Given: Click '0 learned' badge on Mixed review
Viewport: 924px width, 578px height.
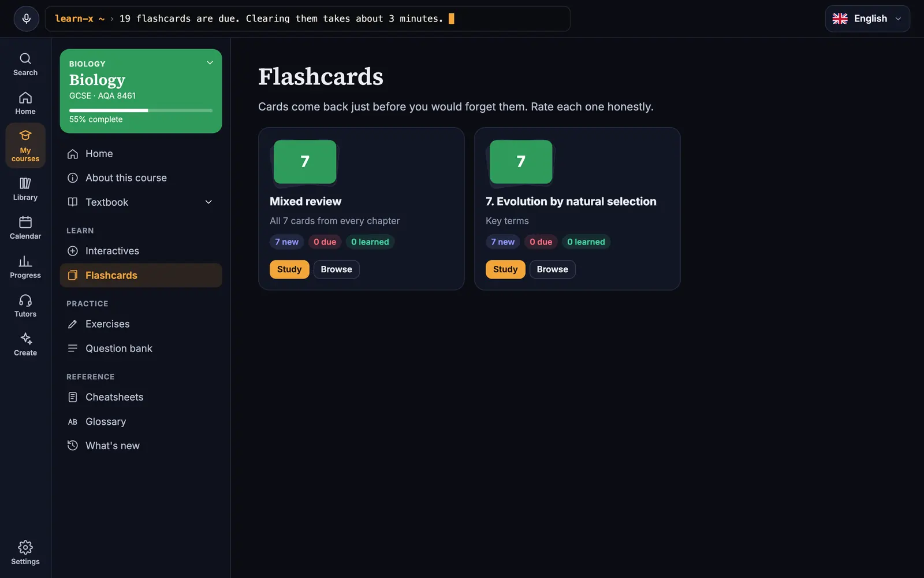Looking at the screenshot, I should [370, 242].
